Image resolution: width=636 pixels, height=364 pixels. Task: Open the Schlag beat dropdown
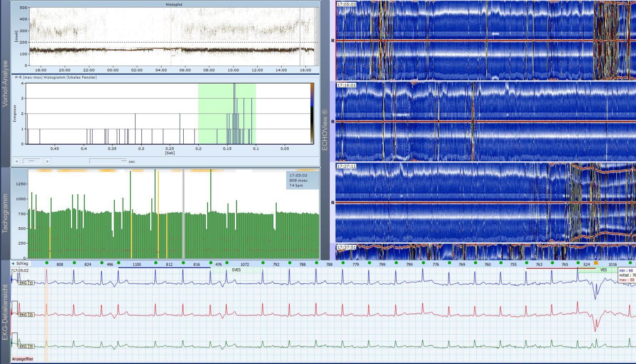click(20, 264)
